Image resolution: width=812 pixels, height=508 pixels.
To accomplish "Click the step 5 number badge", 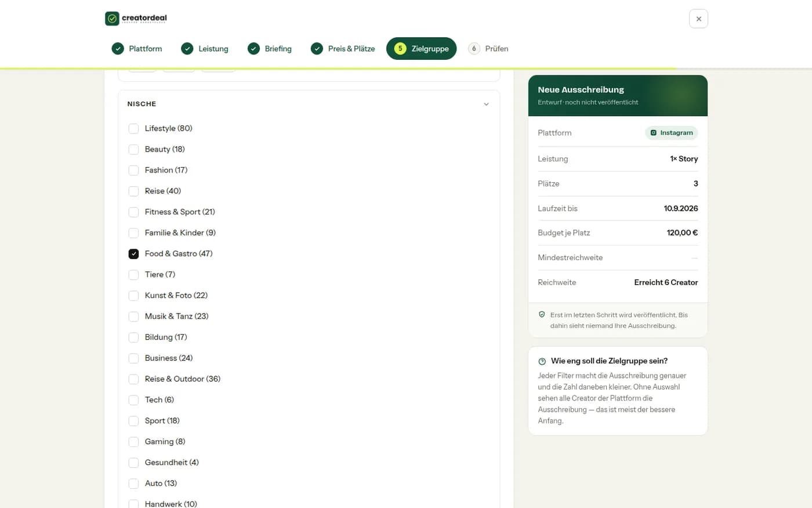I will [400, 49].
